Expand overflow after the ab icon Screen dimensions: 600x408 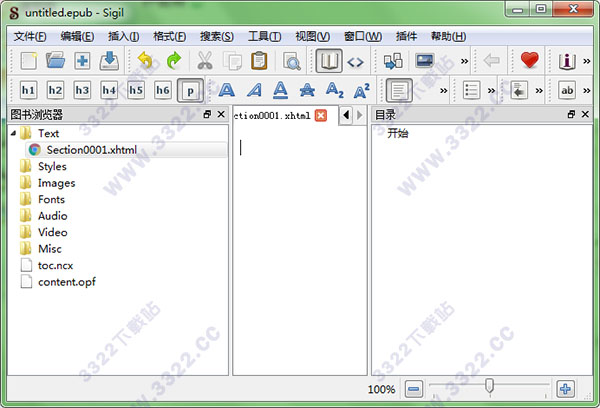[x=587, y=91]
